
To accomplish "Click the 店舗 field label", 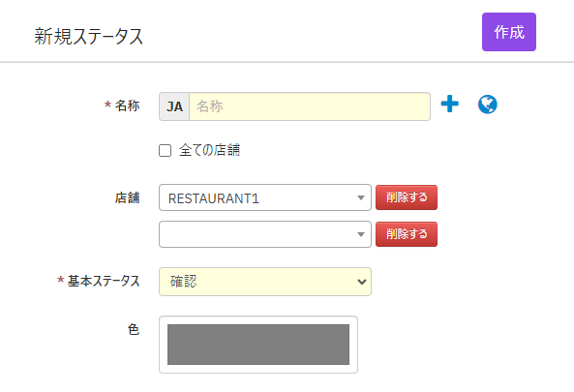I will coord(127,197).
